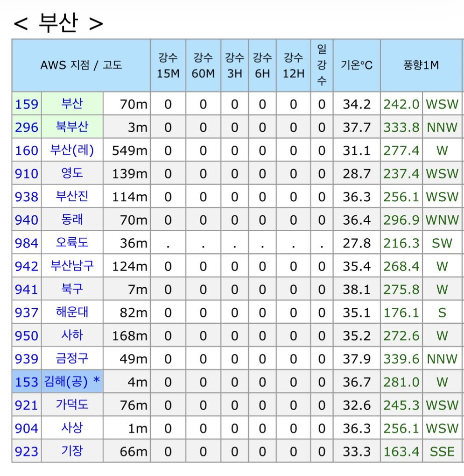
Task: Select temperature value 38.1 for 북구
Action: [357, 289]
